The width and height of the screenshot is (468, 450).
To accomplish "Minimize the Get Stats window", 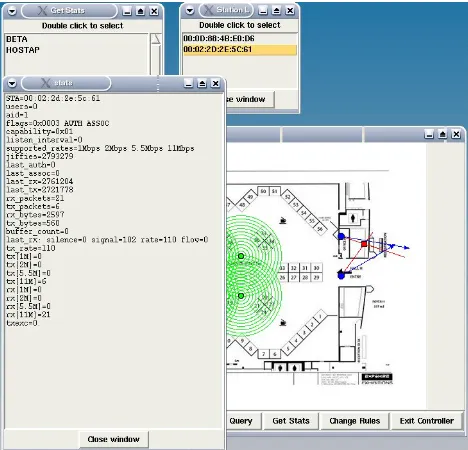I will click(127, 11).
